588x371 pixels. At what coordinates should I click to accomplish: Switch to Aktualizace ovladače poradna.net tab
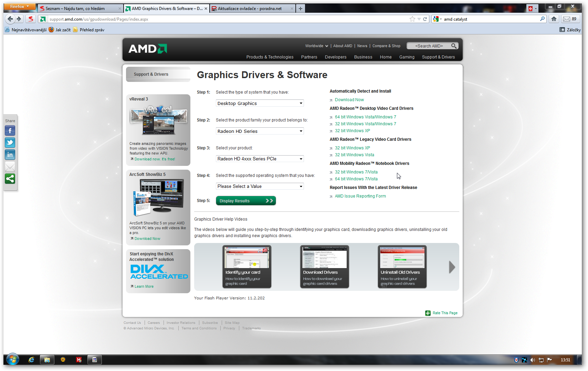coord(252,9)
